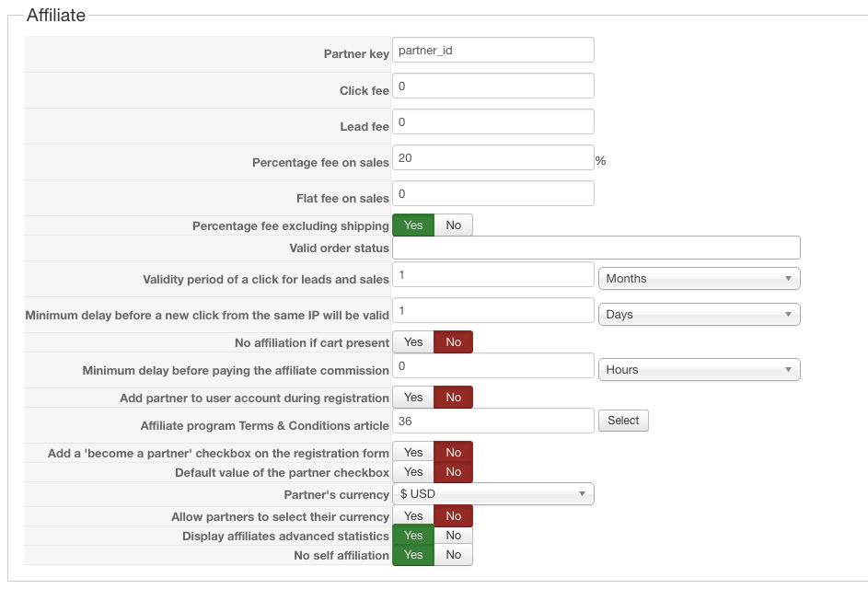Enable Yes for 'become a partner' checkbox option
868x589 pixels.
click(x=413, y=452)
